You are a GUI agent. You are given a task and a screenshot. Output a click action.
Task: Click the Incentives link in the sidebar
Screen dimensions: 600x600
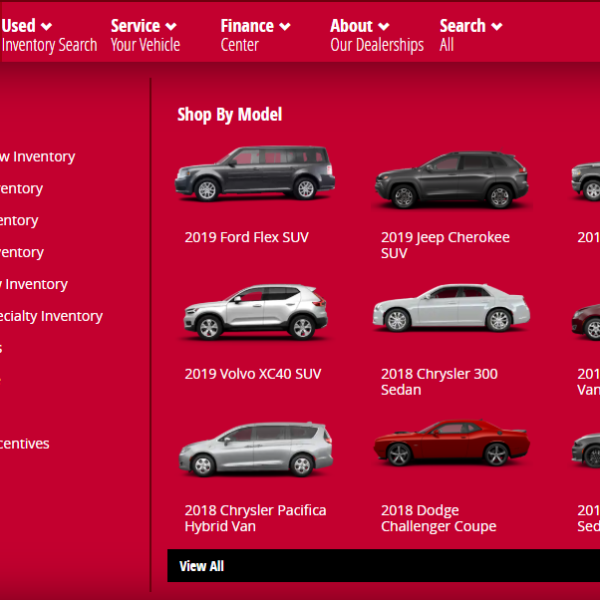pyautogui.click(x=24, y=444)
